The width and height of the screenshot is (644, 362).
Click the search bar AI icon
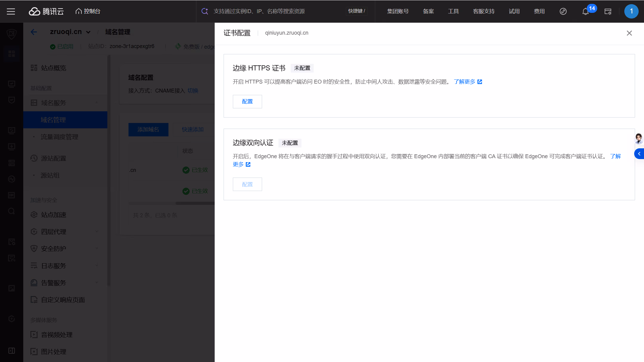click(205, 11)
